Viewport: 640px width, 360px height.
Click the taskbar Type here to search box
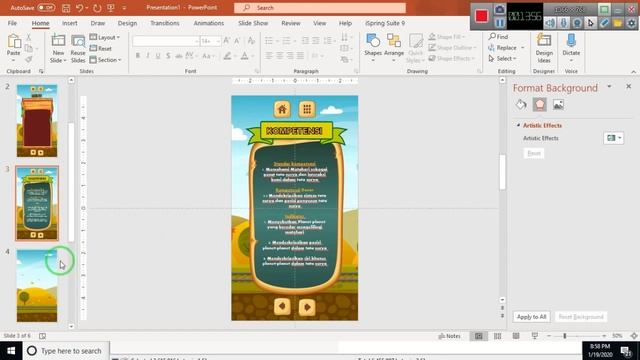point(66,351)
